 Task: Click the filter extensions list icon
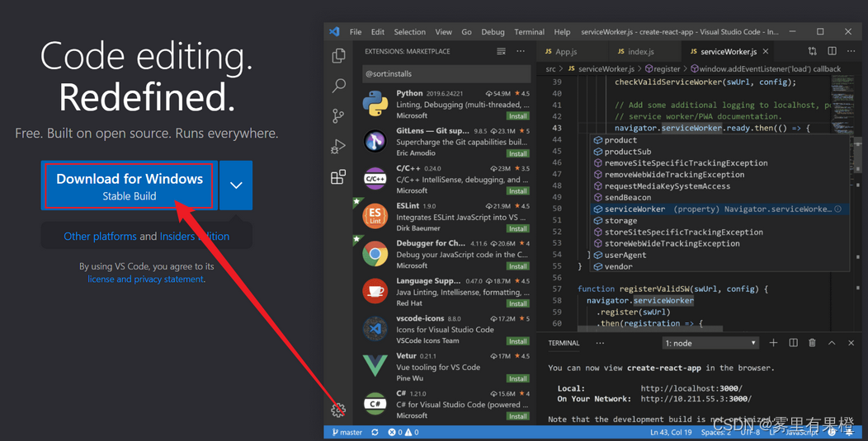click(501, 51)
